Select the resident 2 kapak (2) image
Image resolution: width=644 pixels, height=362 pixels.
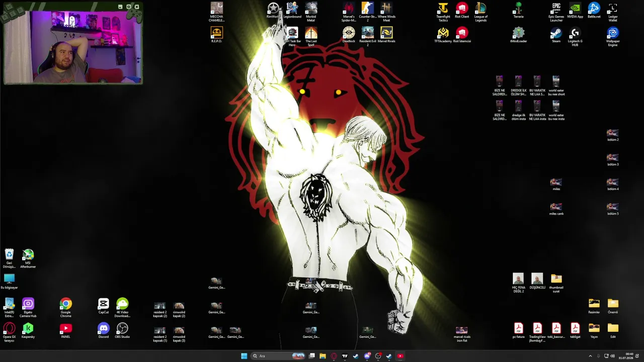coord(160,310)
